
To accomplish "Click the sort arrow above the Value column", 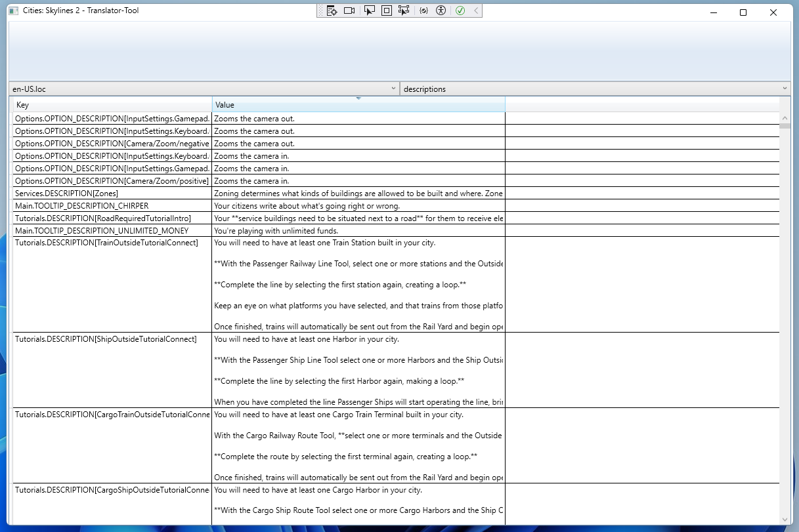I will pos(358,97).
